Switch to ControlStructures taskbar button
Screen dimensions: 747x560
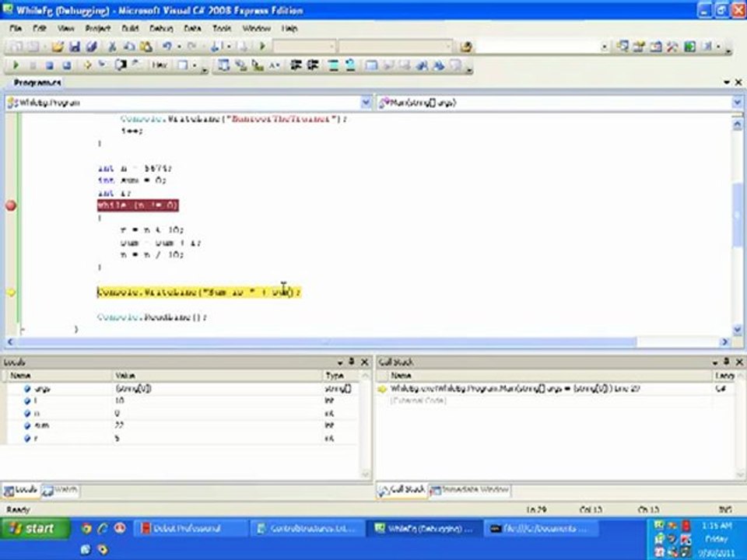(x=307, y=529)
